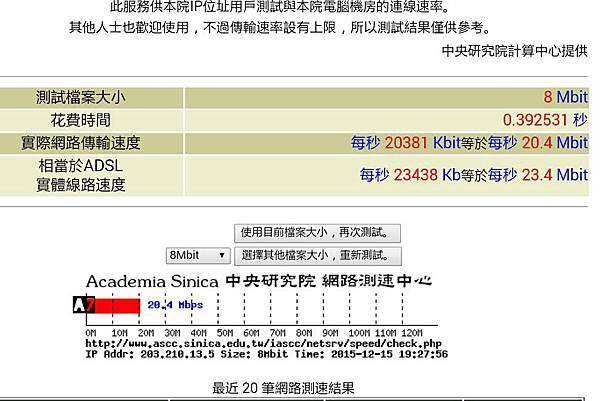Click the retest with current file size button
Screen dimensions: 600x401
tap(317, 233)
